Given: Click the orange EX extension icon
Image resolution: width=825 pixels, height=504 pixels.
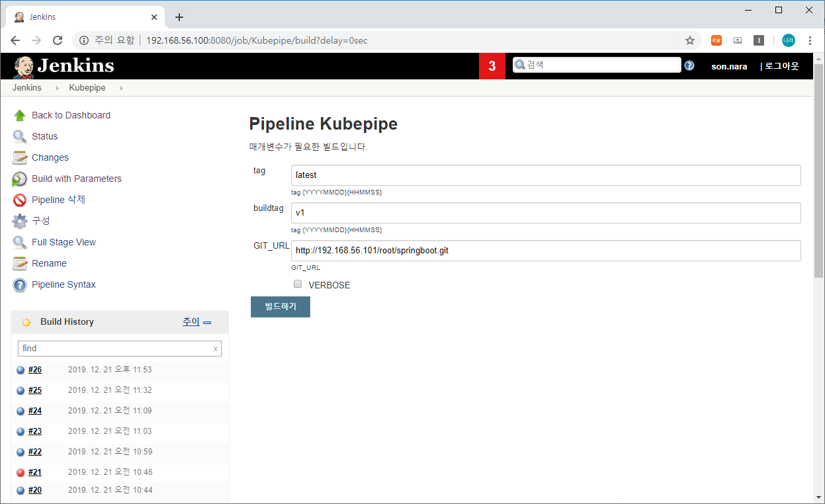Looking at the screenshot, I should tap(716, 40).
